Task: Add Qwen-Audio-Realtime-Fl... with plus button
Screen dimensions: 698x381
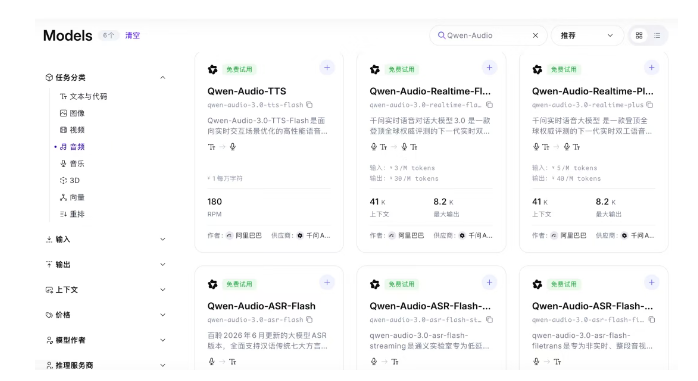Action: pyautogui.click(x=489, y=68)
